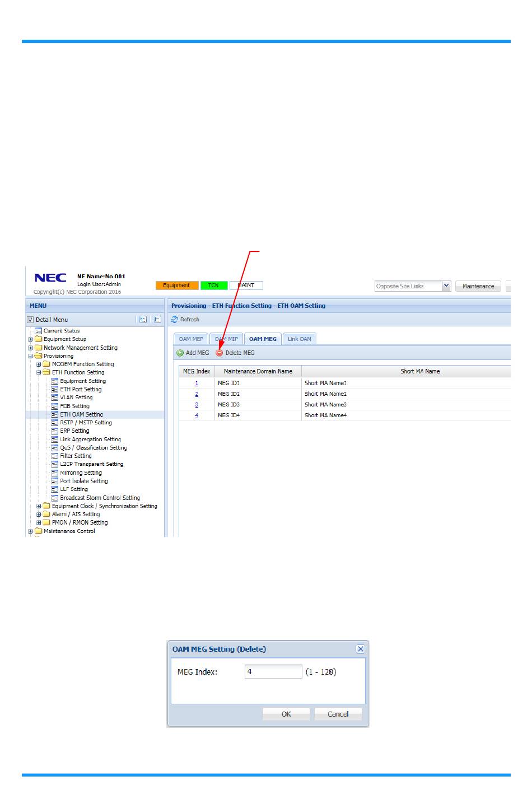The width and height of the screenshot is (532, 795).
Task: Select the MEG ID4 cell
Action: pyautogui.click(x=258, y=415)
